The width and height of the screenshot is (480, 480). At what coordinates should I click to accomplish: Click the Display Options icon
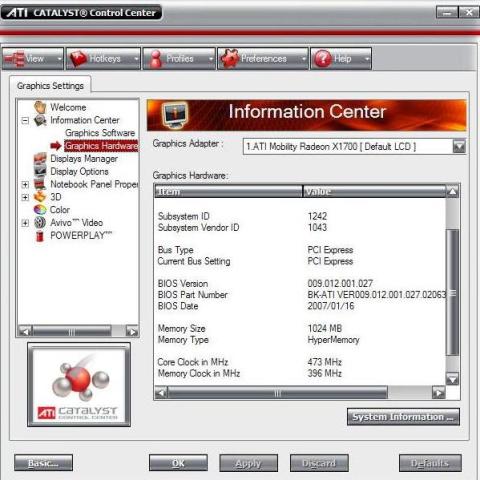tap(40, 171)
